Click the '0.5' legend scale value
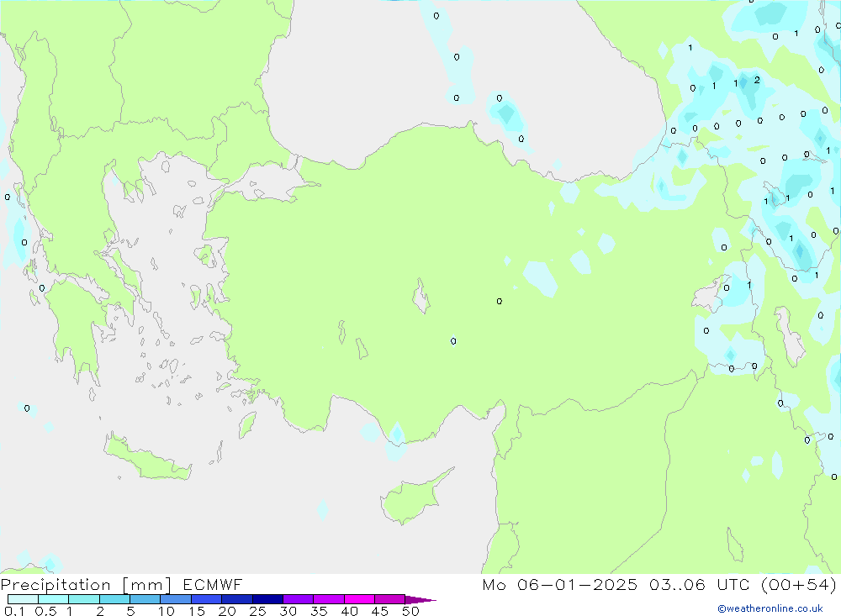 point(45,611)
